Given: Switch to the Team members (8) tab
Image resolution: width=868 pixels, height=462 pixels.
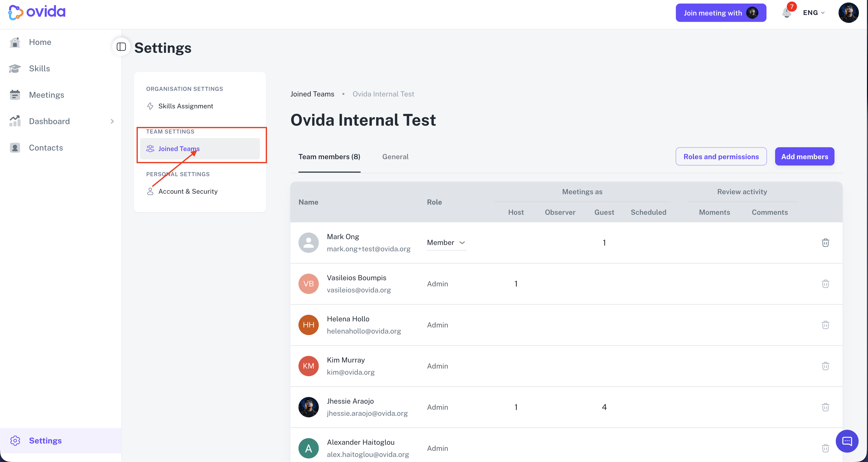Looking at the screenshot, I should pyautogui.click(x=329, y=157).
